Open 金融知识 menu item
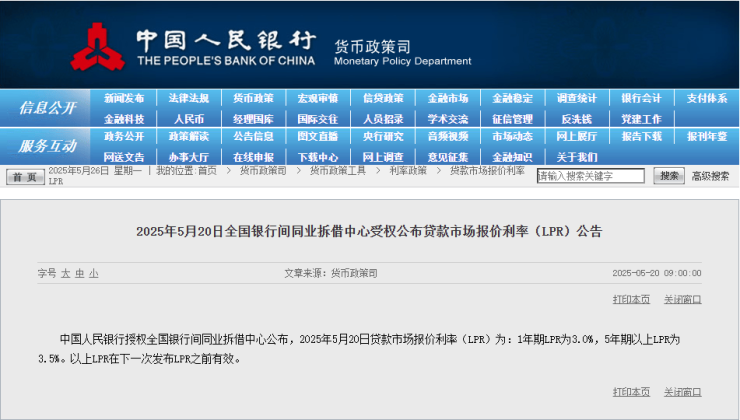This screenshot has width=740, height=420. 512,157
